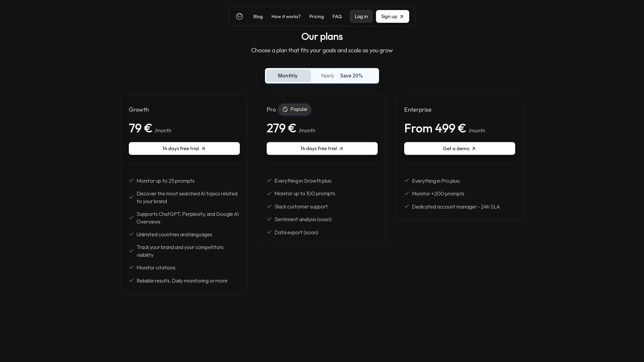
Task: Open the Pricing nav link
Action: coord(317,16)
